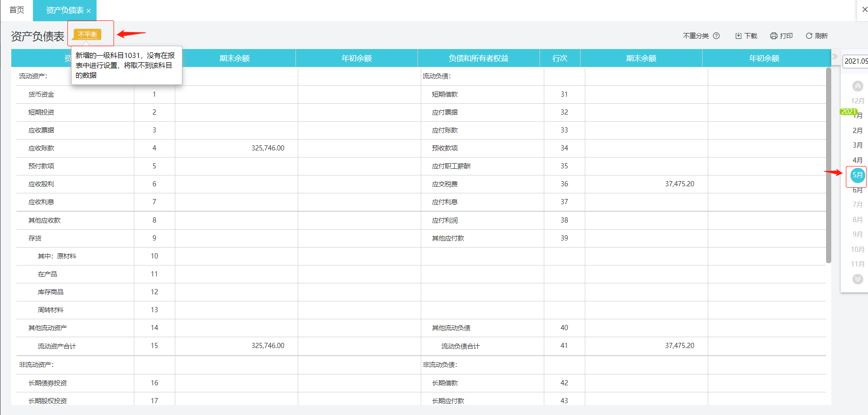Click the 应付利息 row label
This screenshot has width=868, height=415.
coord(445,202)
